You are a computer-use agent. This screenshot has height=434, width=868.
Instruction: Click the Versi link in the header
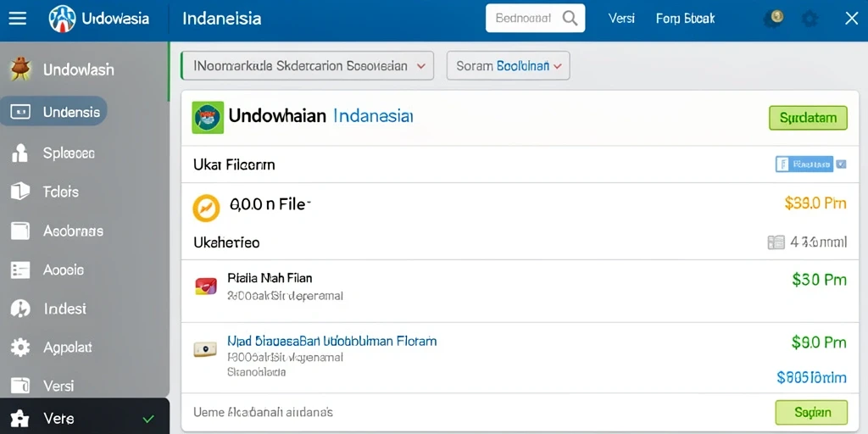point(621,19)
